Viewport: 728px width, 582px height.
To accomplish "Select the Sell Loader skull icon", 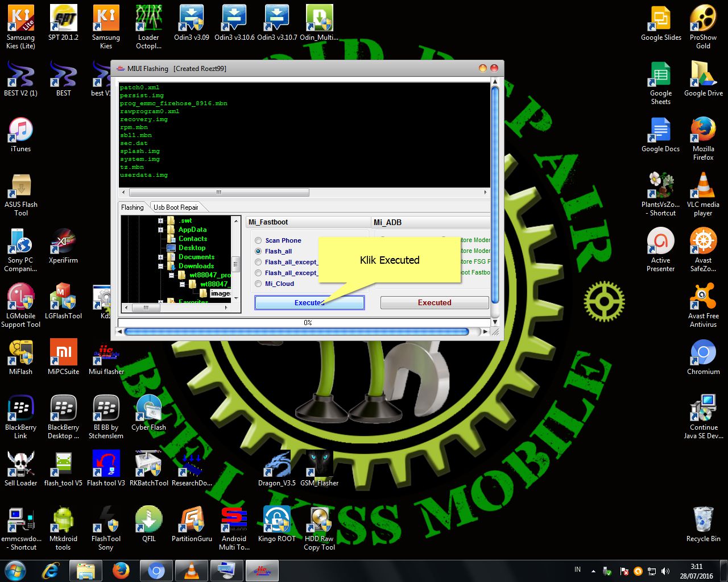I will 20,469.
